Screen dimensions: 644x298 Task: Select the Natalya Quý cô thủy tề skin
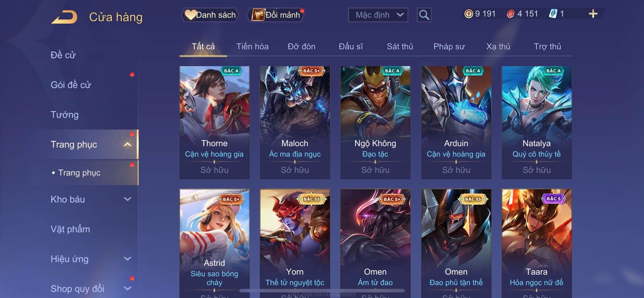pyautogui.click(x=536, y=122)
